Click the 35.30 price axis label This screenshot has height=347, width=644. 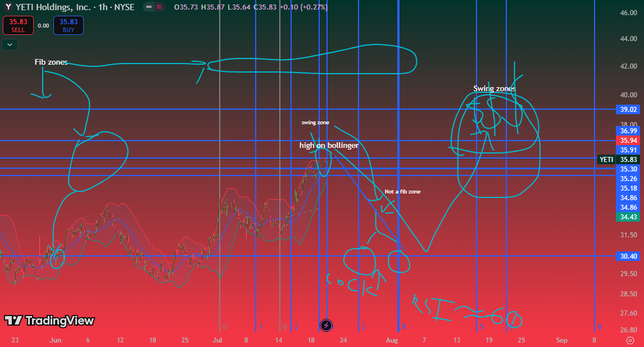628,169
